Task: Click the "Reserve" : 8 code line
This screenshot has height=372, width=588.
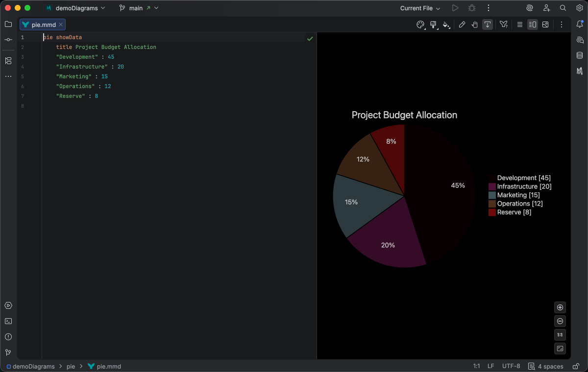Action: click(77, 96)
